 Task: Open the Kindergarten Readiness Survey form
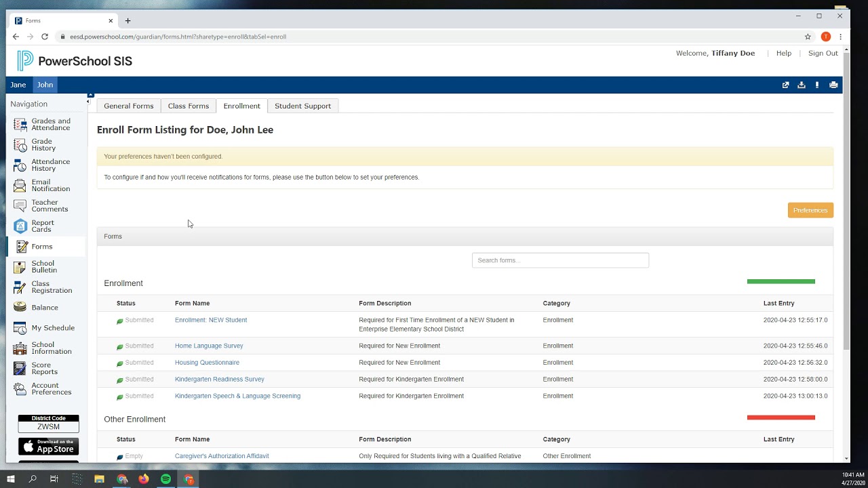pyautogui.click(x=220, y=380)
